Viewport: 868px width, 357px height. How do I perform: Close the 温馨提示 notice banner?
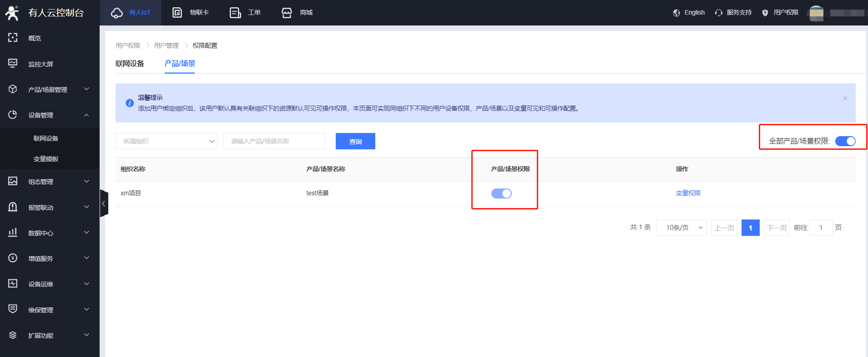(845, 98)
